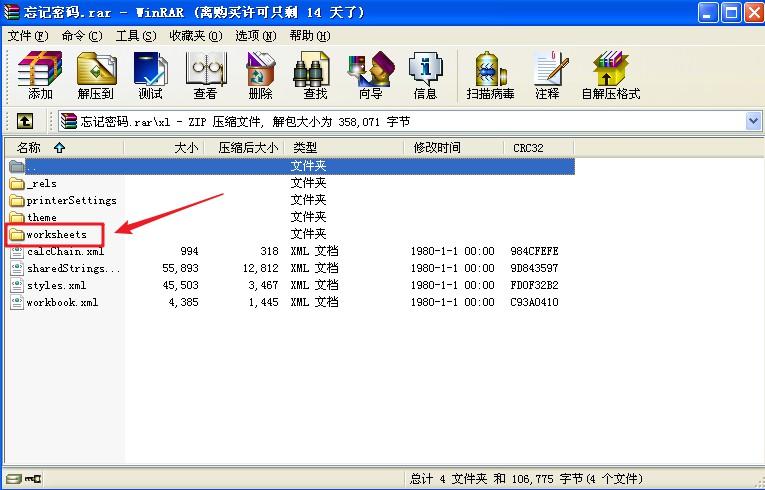The height and width of the screenshot is (490, 765).
Task: Open the 向导 (Wizard) toolbar icon
Action: 370,75
